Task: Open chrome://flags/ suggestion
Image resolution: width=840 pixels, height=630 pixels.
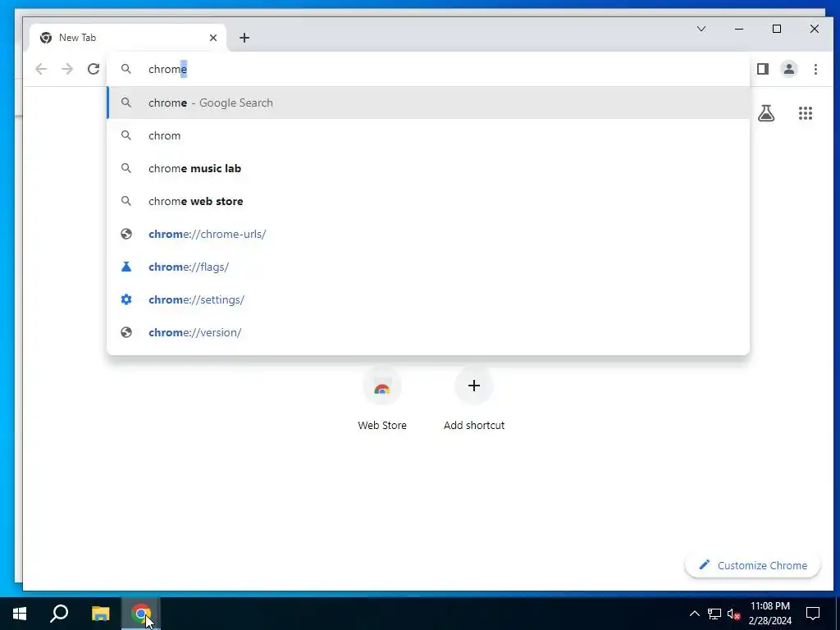Action: click(x=427, y=267)
